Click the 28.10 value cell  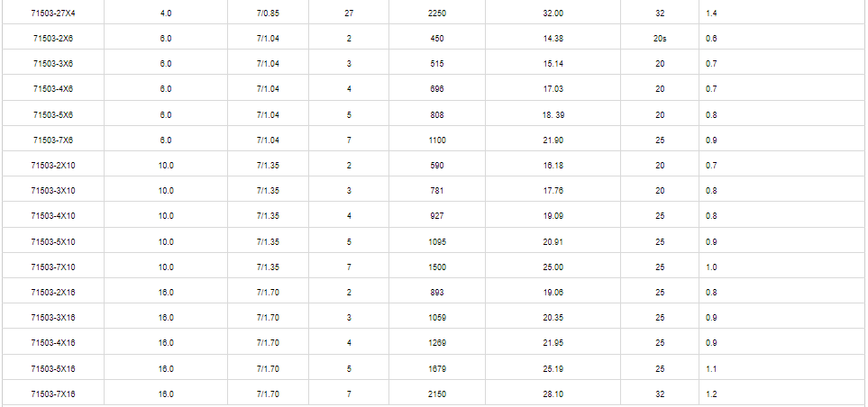553,394
